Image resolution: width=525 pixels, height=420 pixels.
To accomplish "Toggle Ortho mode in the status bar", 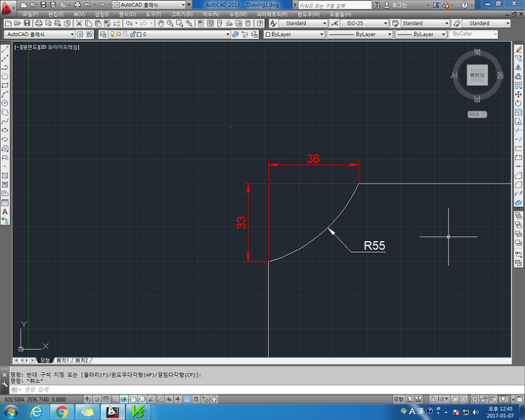I will 115,399.
